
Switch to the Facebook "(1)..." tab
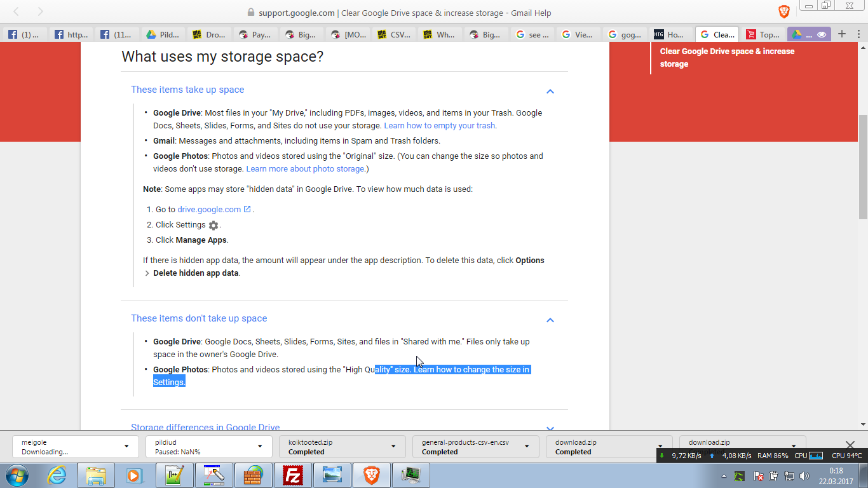[24, 34]
